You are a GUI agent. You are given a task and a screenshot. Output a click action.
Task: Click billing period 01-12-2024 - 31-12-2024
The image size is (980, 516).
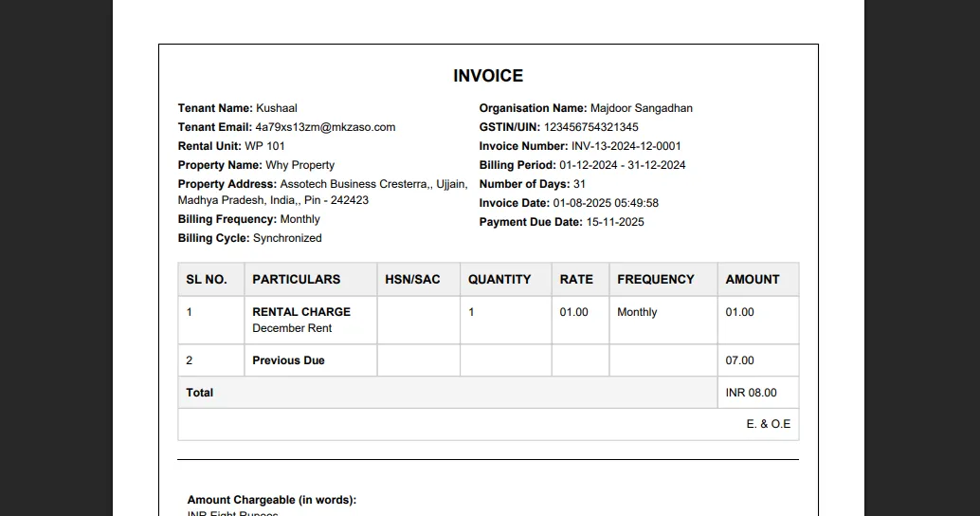coord(622,165)
